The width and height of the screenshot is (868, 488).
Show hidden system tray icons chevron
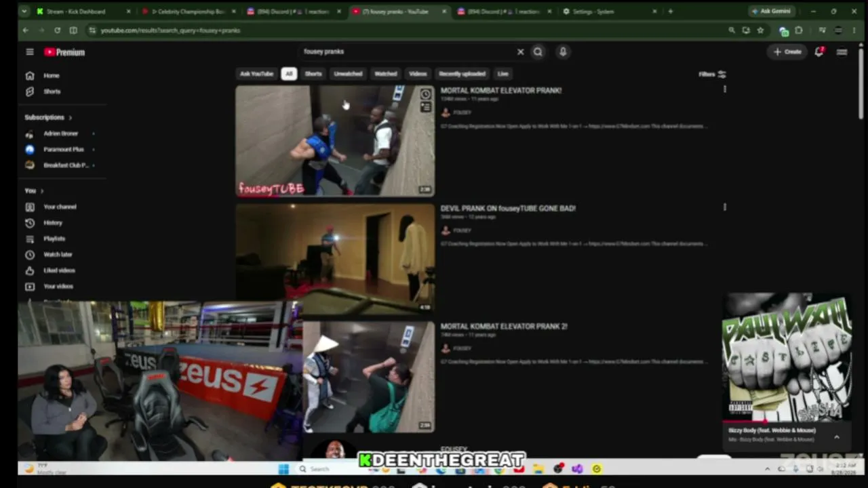[768, 469]
